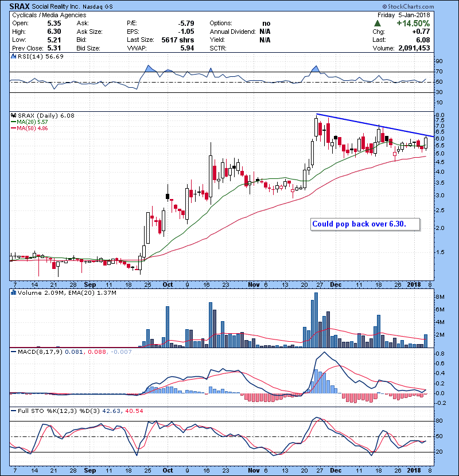Click the VWAP 5.94 value
The height and width of the screenshot is (476, 459).
(187, 48)
